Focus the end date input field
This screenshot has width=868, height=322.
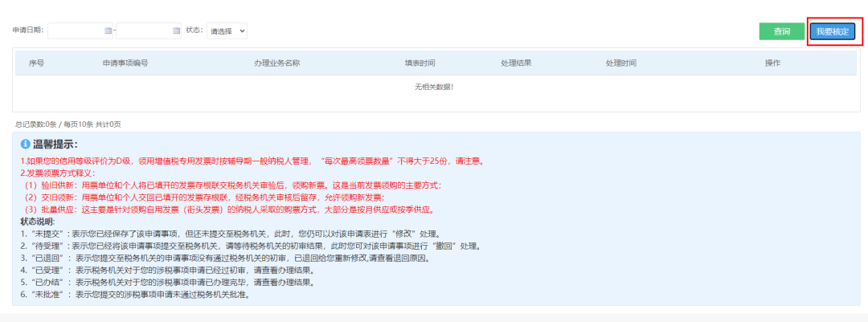coord(149,31)
